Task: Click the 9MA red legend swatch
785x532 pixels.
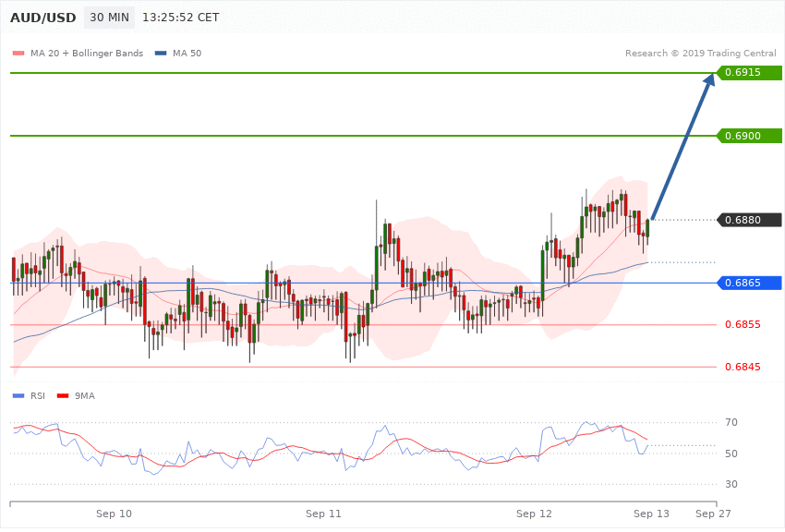Action: pyautogui.click(x=63, y=396)
